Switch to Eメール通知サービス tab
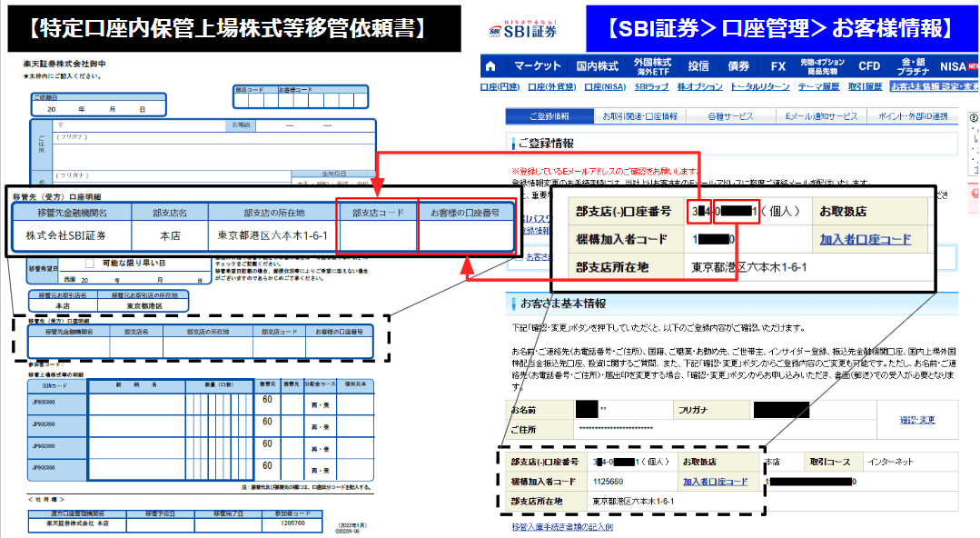Viewport: 980px width, 538px height. (x=821, y=116)
